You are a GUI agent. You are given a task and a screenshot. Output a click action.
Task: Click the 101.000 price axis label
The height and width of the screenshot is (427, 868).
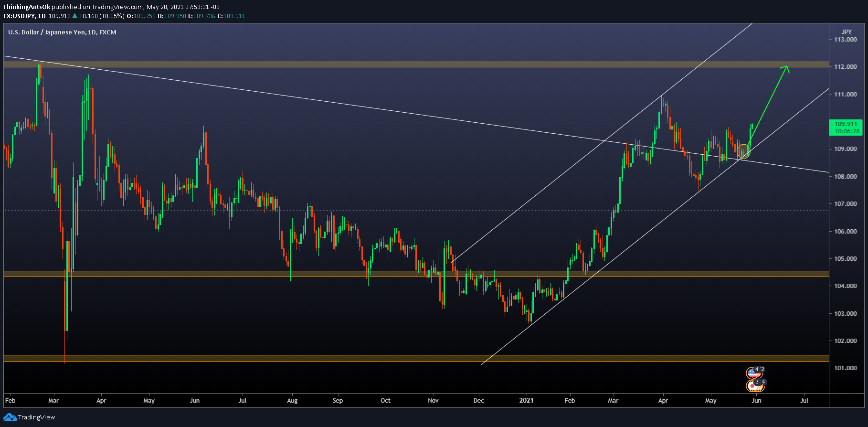coord(845,368)
